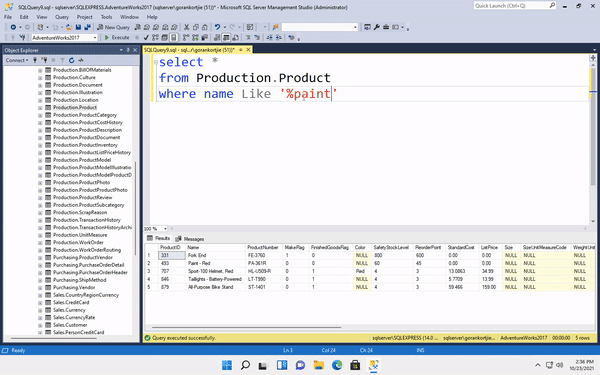Open the Undo history dropdown arrow
This screenshot has height=375, width=600.
coord(225,27)
